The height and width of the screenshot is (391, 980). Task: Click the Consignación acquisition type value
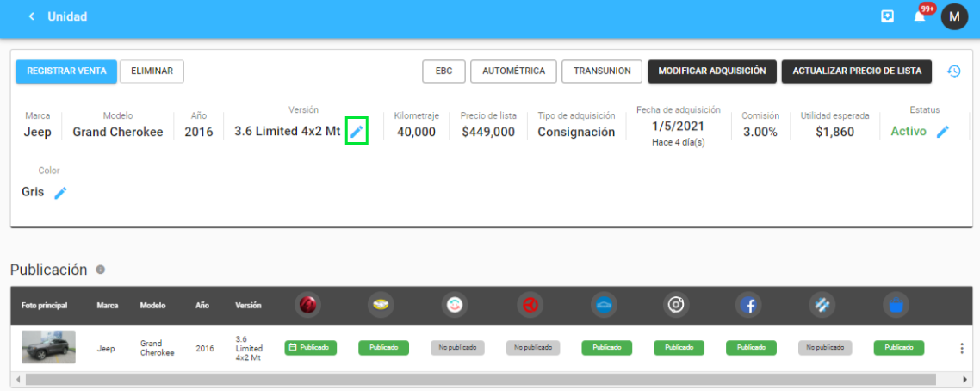[x=576, y=132]
